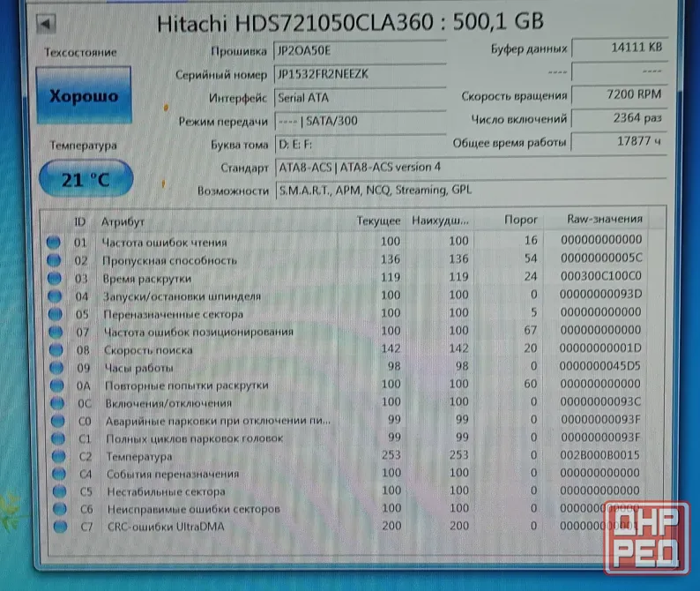Click the Общее время работы value 17877 ч

pyautogui.click(x=619, y=142)
